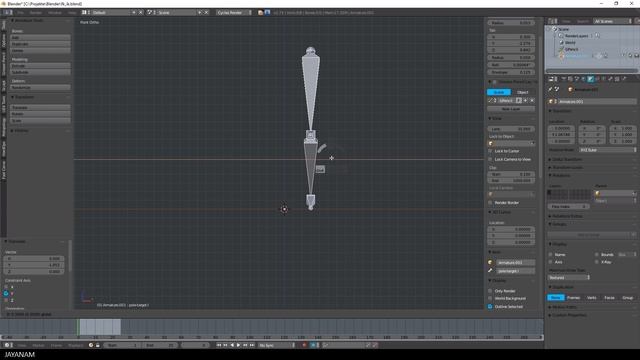This screenshot has height=360, width=640.
Task: Click the outliner editor type icon
Action: click(x=551, y=21)
